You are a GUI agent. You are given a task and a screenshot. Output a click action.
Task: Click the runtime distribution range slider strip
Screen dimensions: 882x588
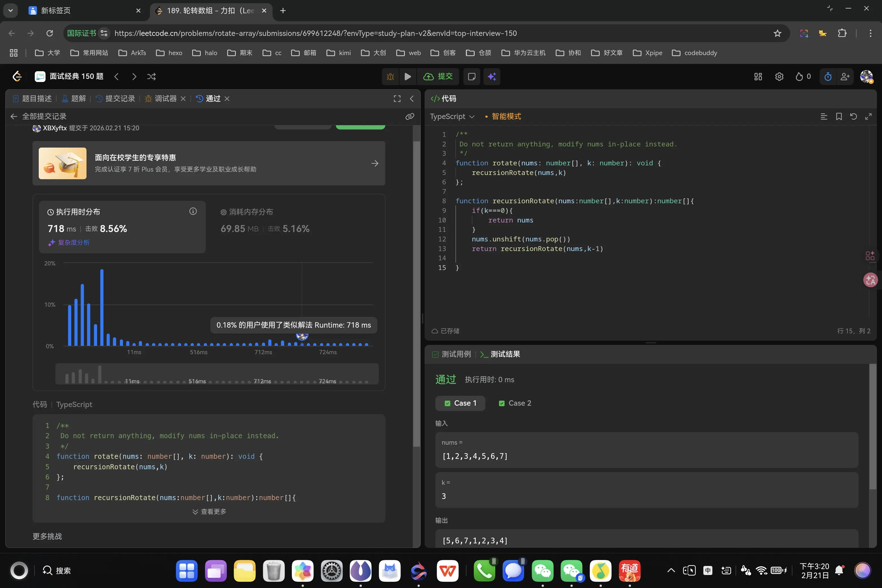pos(217,373)
